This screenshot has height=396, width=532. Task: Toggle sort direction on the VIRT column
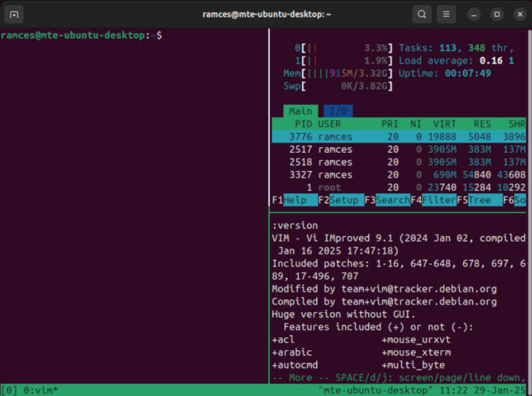click(x=445, y=124)
